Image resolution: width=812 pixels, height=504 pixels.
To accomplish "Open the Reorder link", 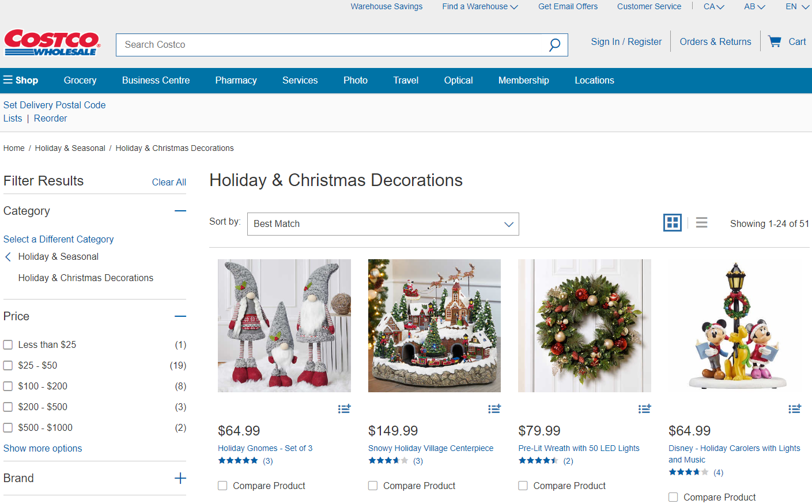I will pos(51,119).
